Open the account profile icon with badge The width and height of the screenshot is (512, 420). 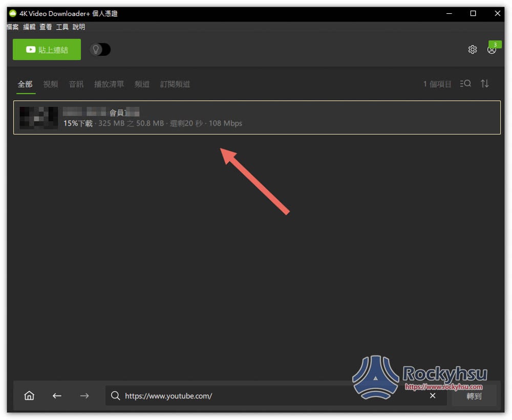492,49
